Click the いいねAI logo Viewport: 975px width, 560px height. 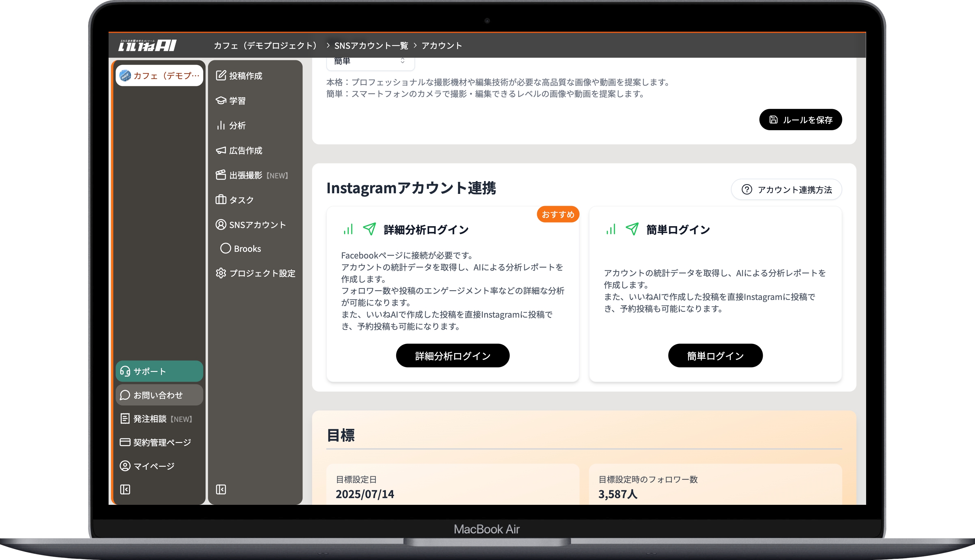[147, 45]
